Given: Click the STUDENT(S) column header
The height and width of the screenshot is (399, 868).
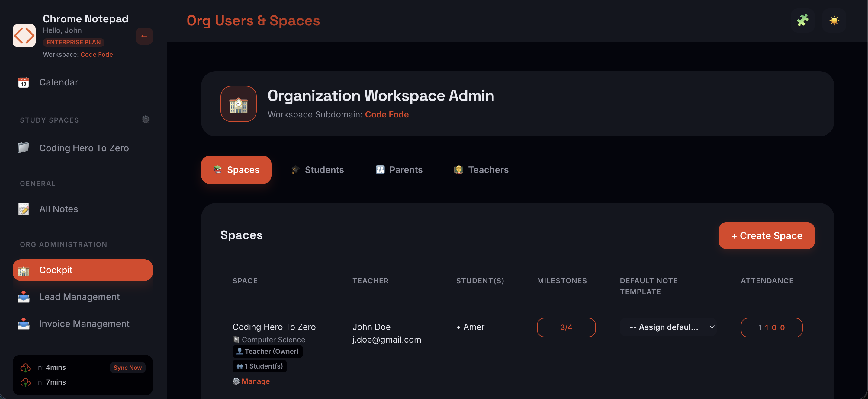Looking at the screenshot, I should pyautogui.click(x=480, y=281).
